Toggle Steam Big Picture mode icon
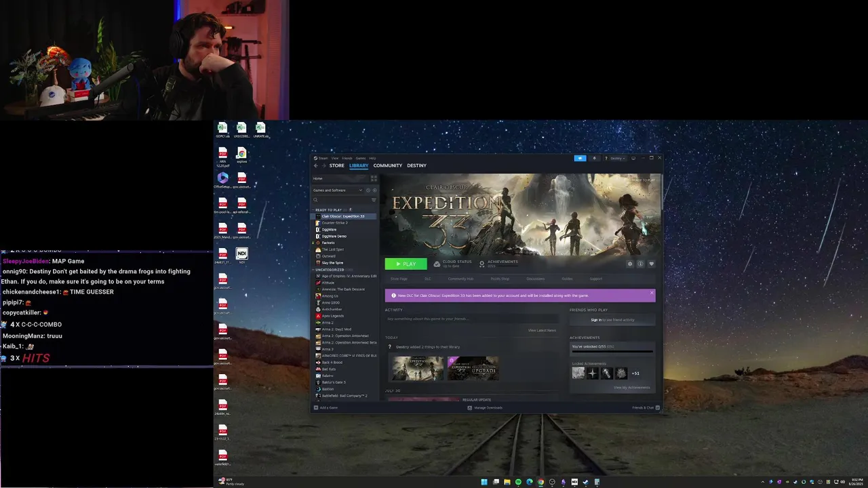The image size is (868, 488). 633,158
